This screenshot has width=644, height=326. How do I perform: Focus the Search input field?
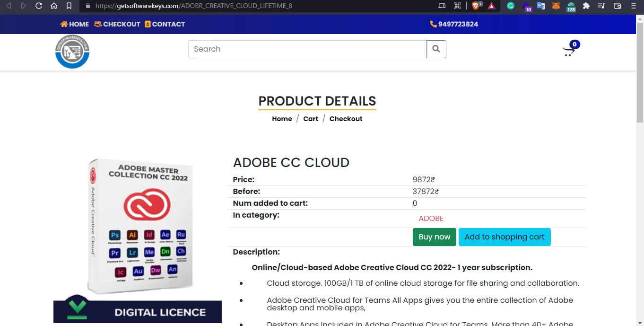[x=307, y=49]
